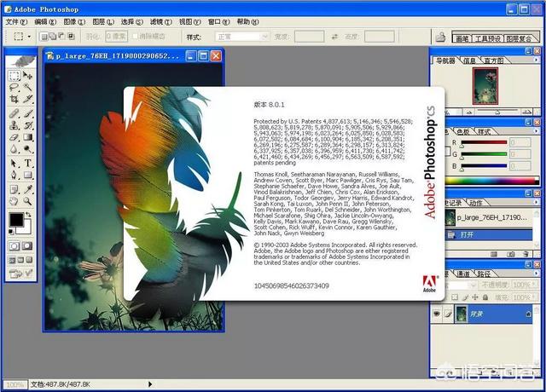Select the Hand tool
The height and width of the screenshot is (392, 546).
(x=15, y=201)
